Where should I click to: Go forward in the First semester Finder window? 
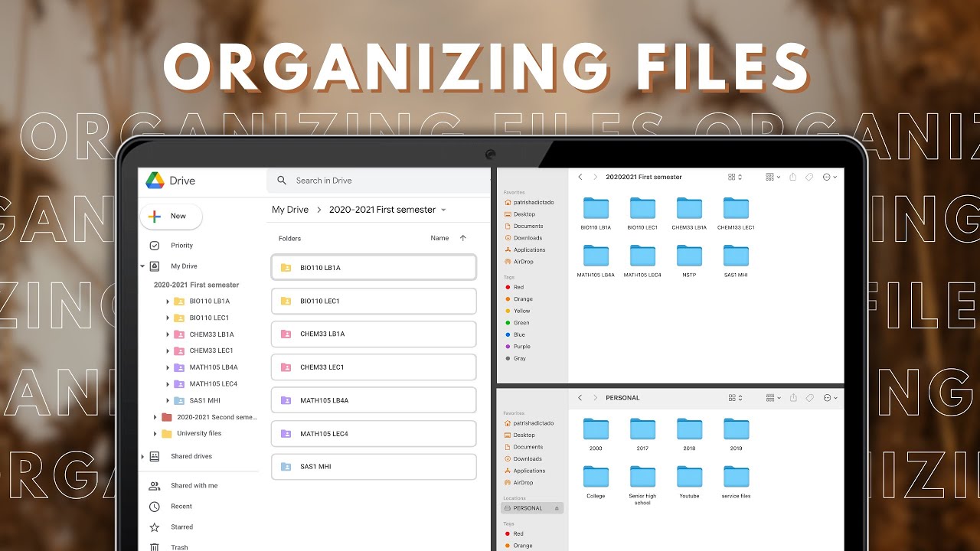coord(595,177)
